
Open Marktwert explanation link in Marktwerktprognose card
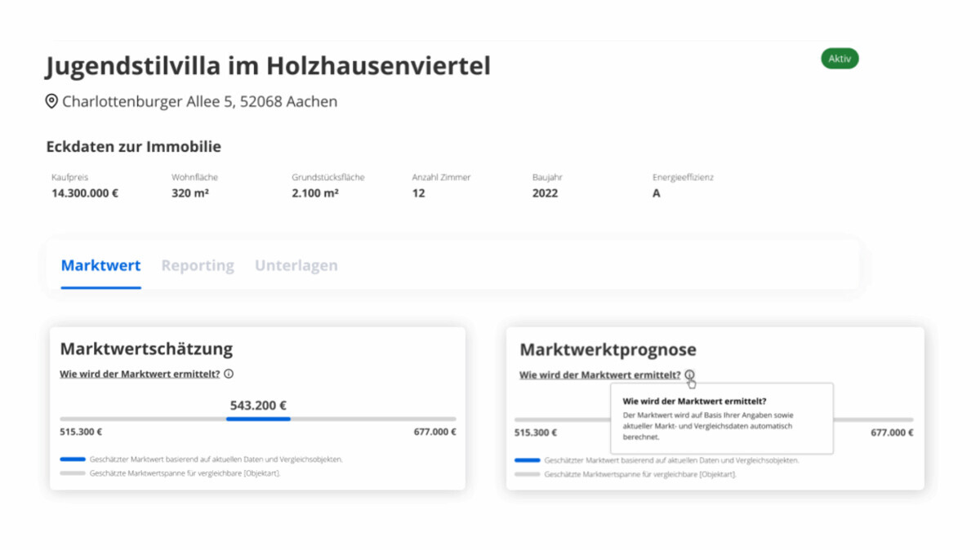599,375
